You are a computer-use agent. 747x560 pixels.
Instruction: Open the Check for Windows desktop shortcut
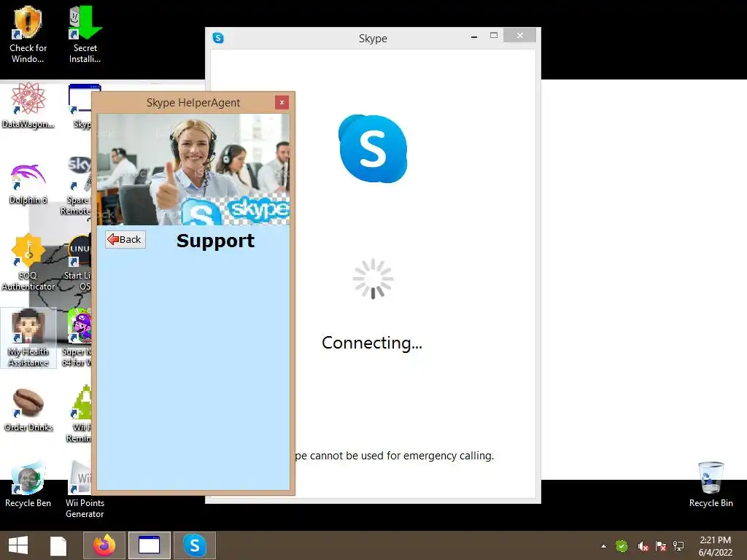pyautogui.click(x=28, y=34)
